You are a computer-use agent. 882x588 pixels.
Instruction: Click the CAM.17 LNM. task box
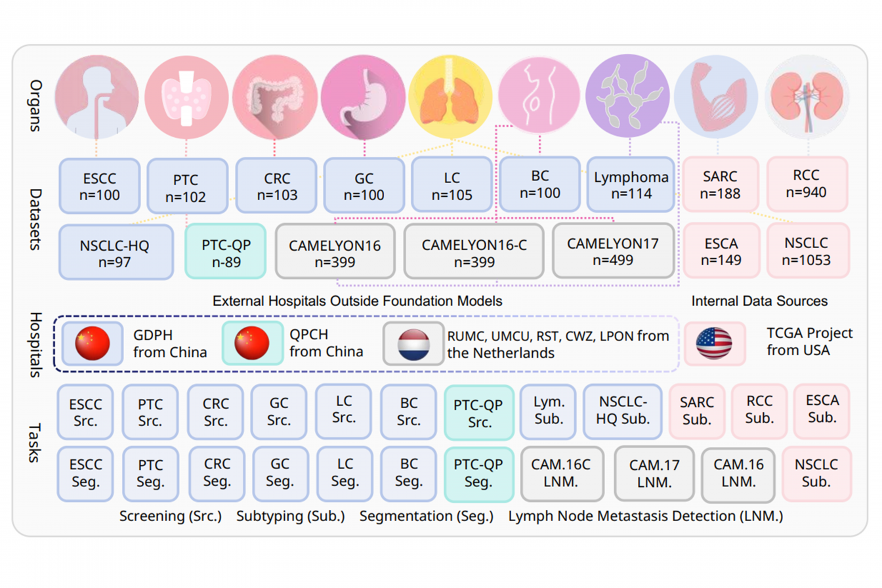click(x=654, y=473)
